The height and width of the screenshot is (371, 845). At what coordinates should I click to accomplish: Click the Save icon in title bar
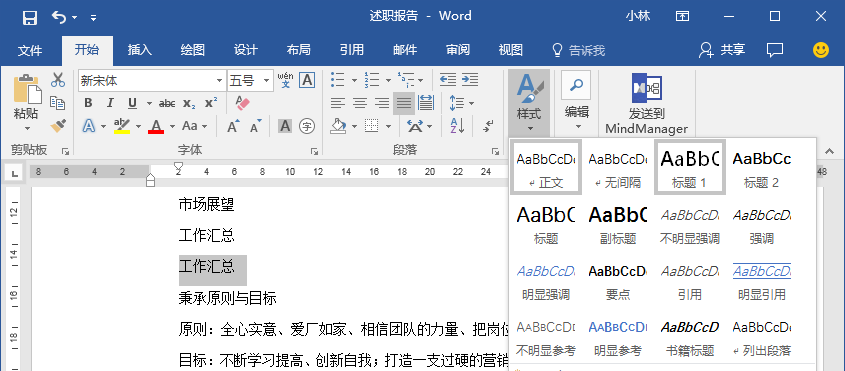point(30,17)
